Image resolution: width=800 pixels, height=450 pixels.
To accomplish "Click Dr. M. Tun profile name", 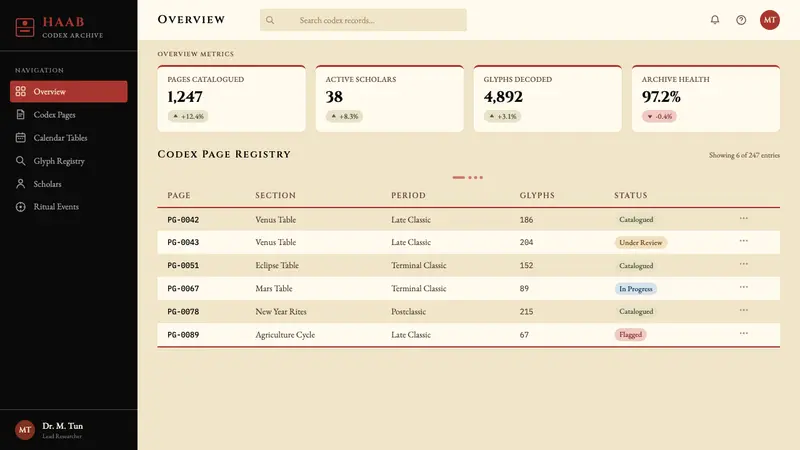I will 62,426.
